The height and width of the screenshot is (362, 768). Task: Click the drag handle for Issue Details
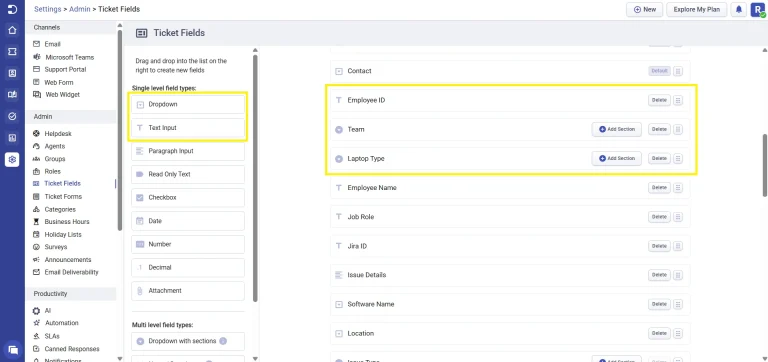click(x=678, y=275)
